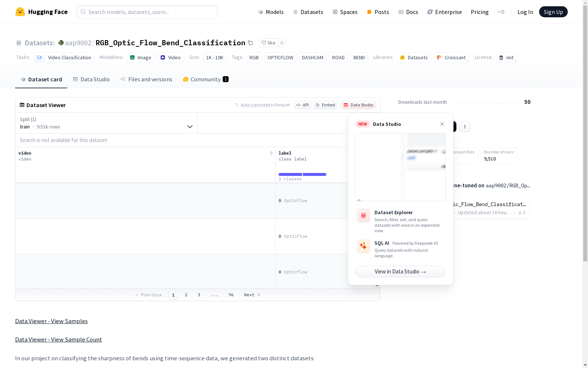Image resolution: width=588 pixels, height=368 pixels.
Task: Click the Dataset Explorer icon
Action: click(363, 216)
